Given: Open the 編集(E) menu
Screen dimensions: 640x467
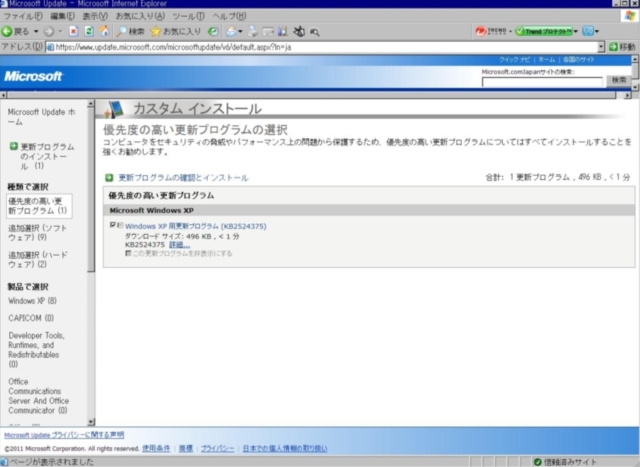Looking at the screenshot, I should pos(62,16).
